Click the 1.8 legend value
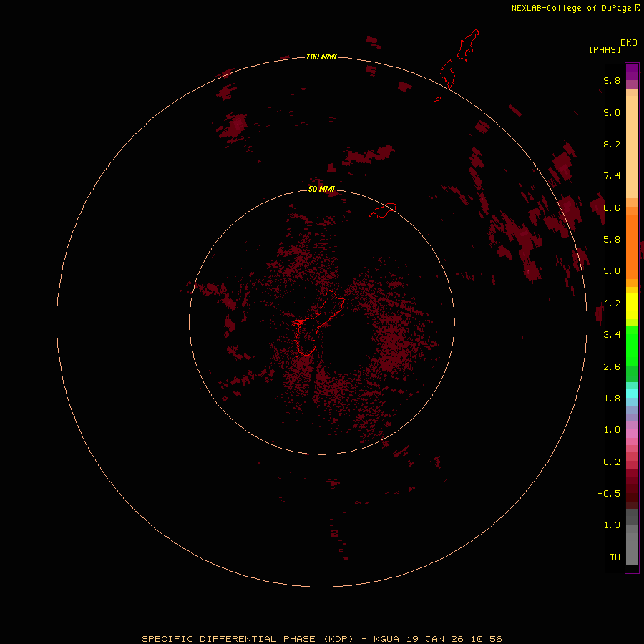644x644 pixels. [612, 399]
